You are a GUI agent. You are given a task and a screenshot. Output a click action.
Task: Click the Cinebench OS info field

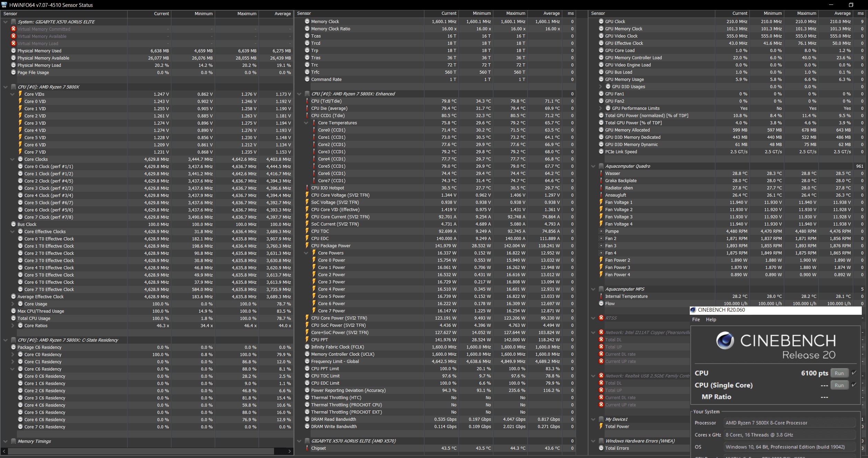(790, 447)
